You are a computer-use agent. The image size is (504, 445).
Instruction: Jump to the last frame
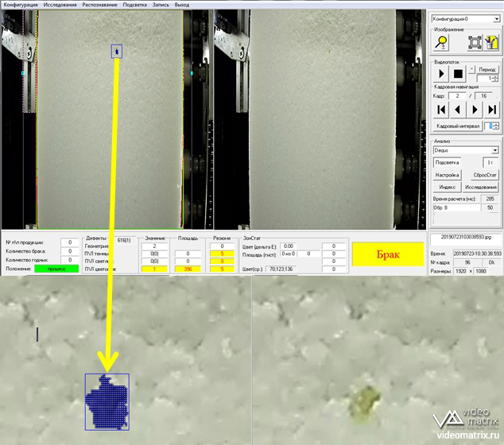pyautogui.click(x=490, y=109)
